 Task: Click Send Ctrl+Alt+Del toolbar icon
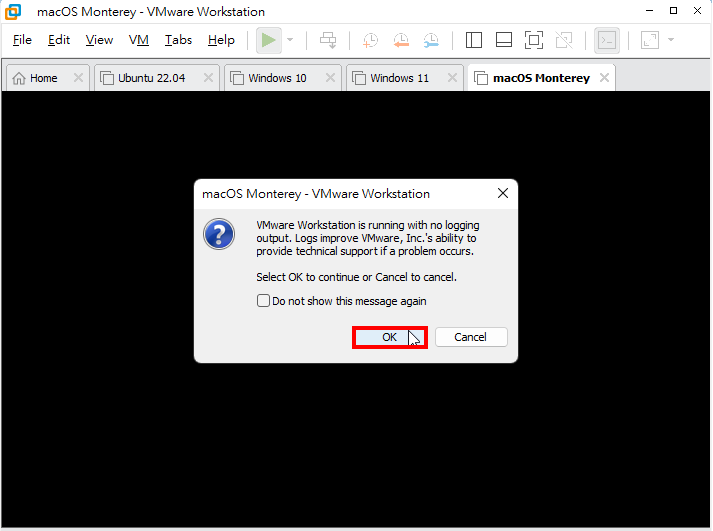coord(328,40)
